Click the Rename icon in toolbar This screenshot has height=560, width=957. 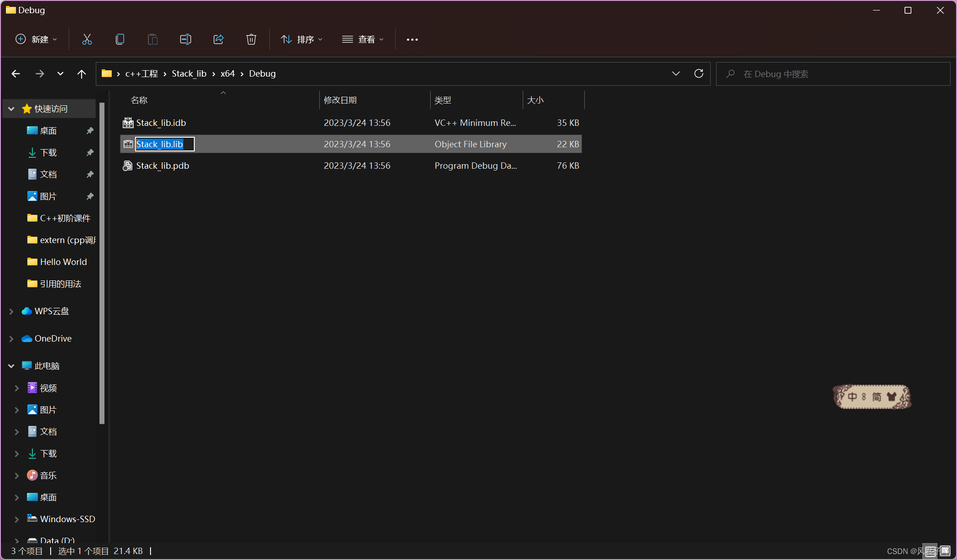[x=185, y=39]
